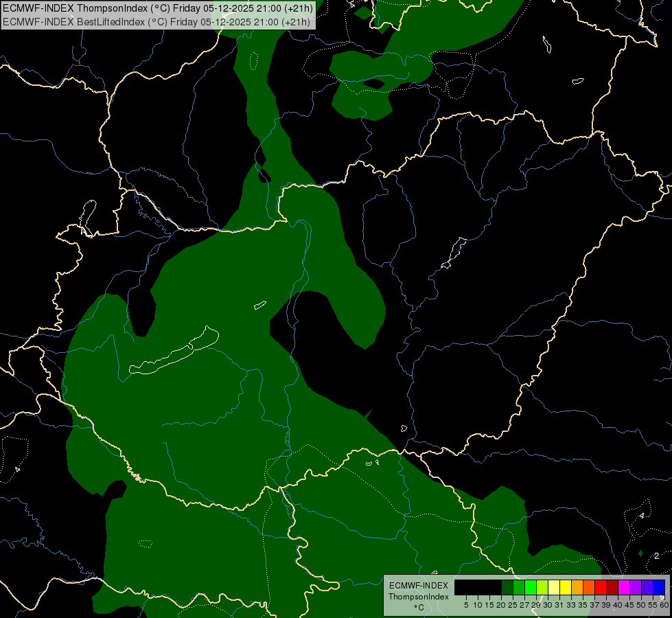This screenshot has width=672, height=618.
Task: Click the legend's 'ThompsonIndex' label
Action: coord(418,597)
